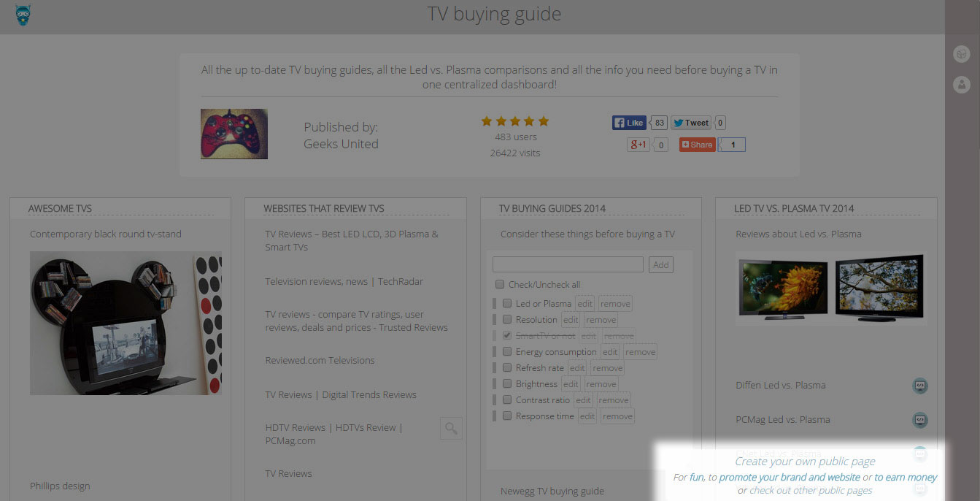
Task: Click edit next to Energy consumption
Action: click(610, 352)
